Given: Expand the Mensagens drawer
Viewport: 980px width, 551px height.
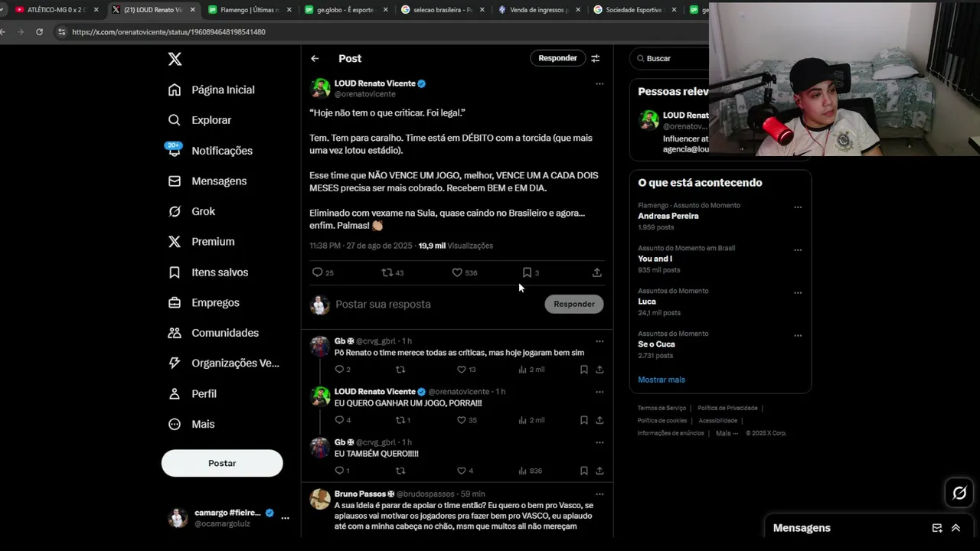Looking at the screenshot, I should [x=955, y=528].
